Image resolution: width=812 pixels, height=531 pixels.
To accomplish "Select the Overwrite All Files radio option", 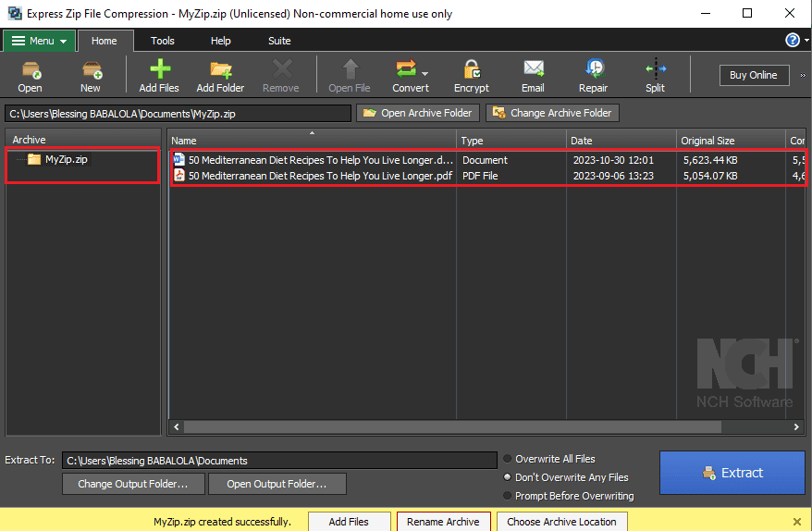I will tap(508, 459).
